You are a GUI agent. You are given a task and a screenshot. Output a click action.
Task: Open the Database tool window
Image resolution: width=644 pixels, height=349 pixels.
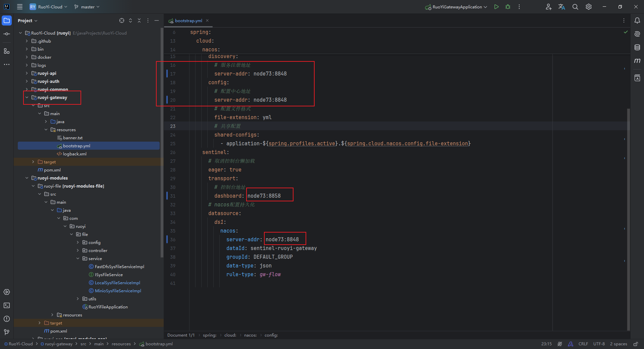coord(637,47)
